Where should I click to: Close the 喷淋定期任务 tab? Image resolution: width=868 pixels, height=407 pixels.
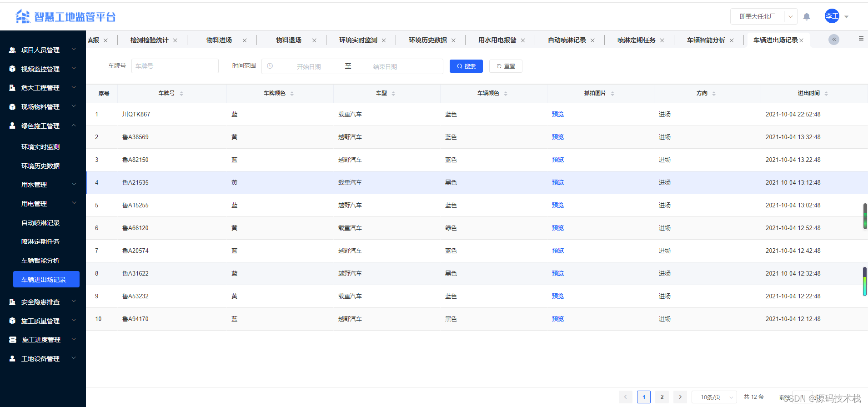coord(662,40)
